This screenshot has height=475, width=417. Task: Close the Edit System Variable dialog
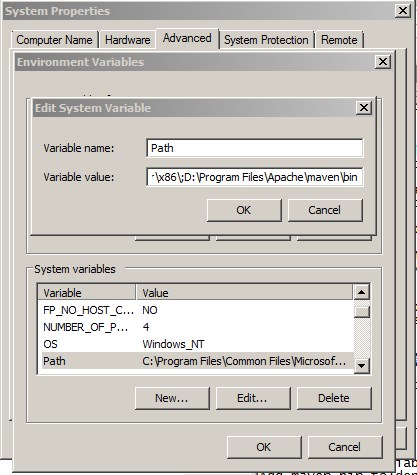click(364, 108)
